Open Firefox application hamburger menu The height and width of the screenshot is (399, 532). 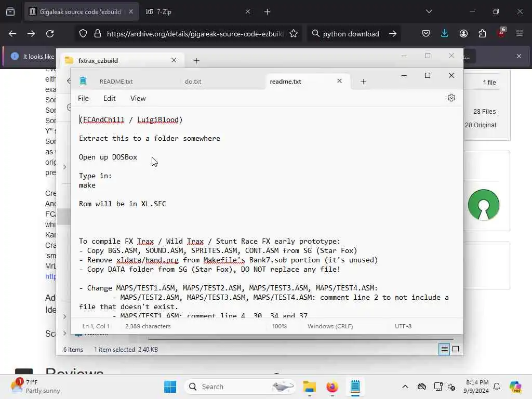tap(520, 34)
